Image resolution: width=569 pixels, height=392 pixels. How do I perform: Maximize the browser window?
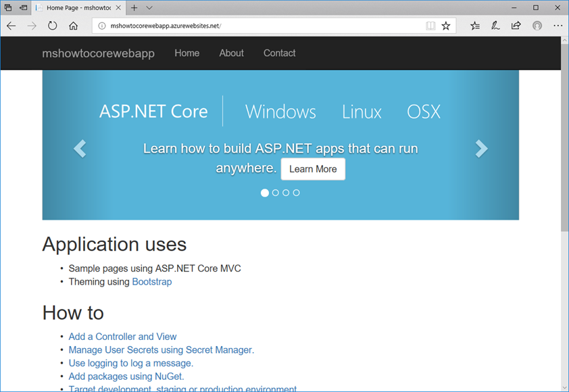coord(536,7)
